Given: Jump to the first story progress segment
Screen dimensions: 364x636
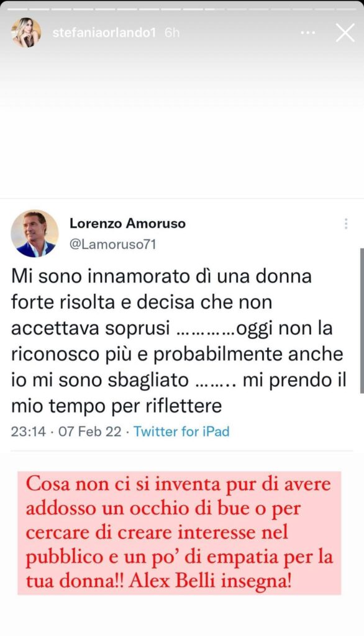Looking at the screenshot, I should 17,9.
